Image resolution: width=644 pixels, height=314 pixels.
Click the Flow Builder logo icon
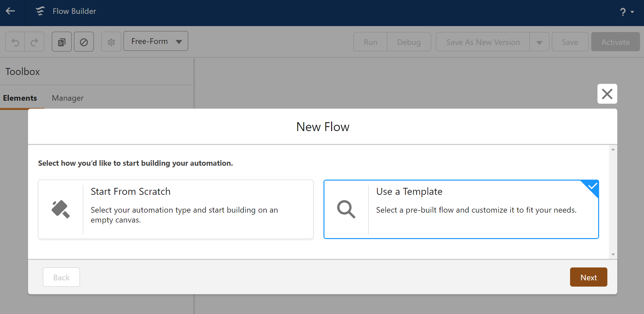(x=40, y=11)
